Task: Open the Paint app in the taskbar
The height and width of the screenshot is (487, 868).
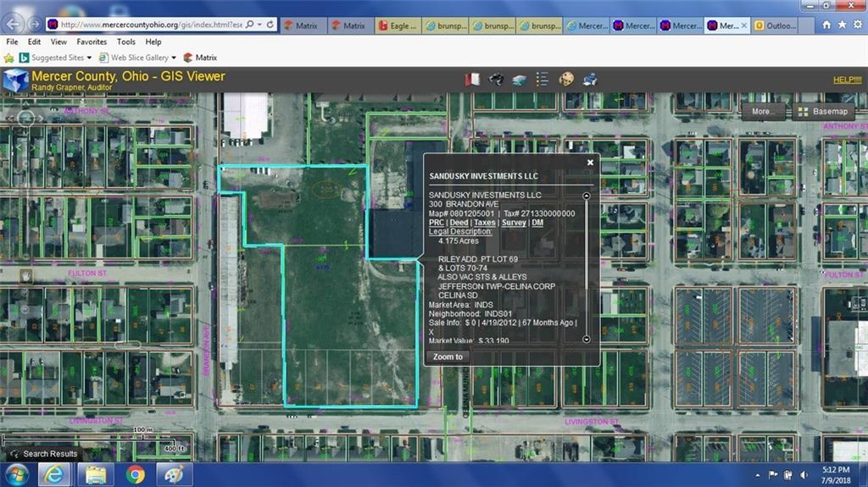Action: [175, 475]
